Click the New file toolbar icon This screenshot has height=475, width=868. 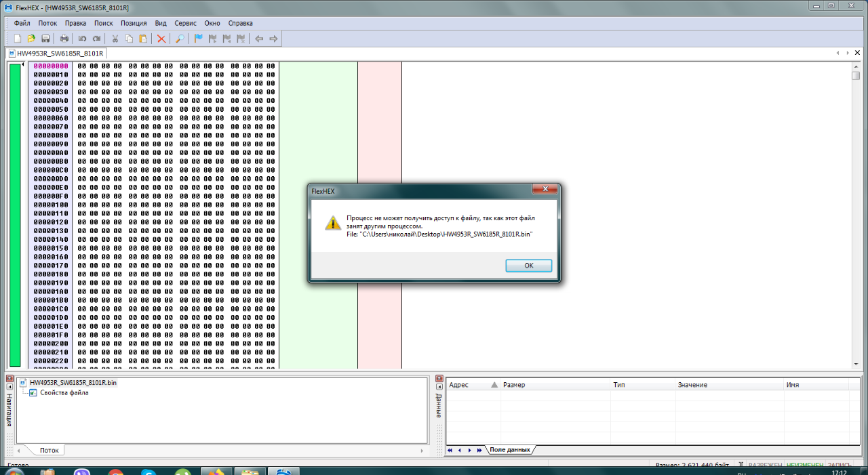coord(18,39)
